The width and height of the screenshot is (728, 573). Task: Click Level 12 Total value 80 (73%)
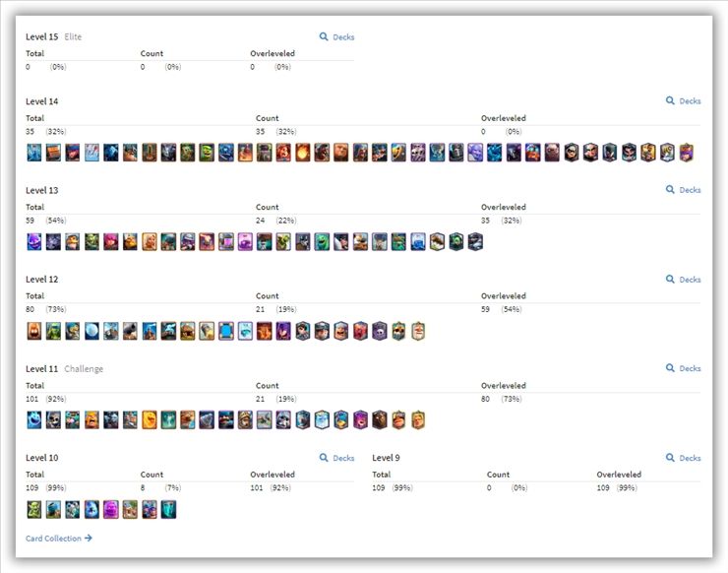[x=46, y=309]
